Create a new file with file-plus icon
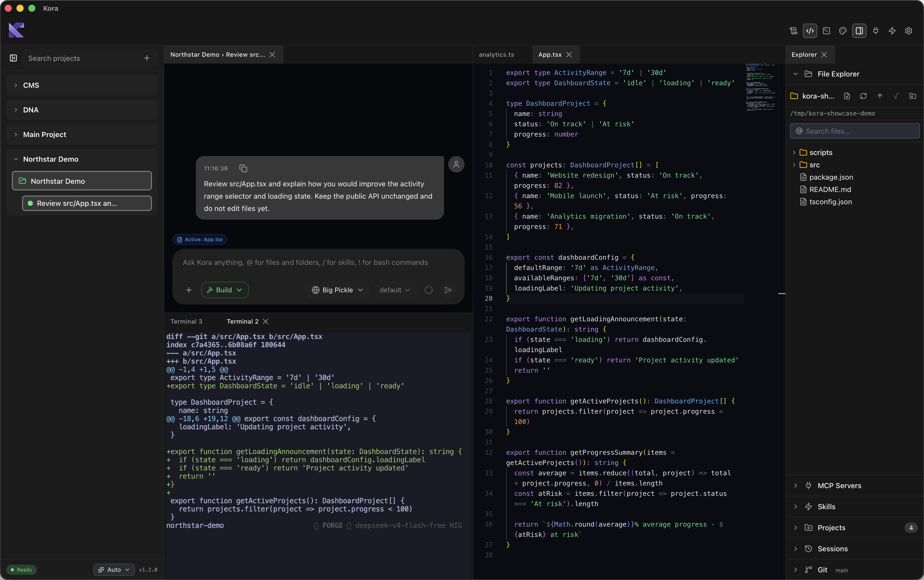The height and width of the screenshot is (580, 924). pos(847,96)
